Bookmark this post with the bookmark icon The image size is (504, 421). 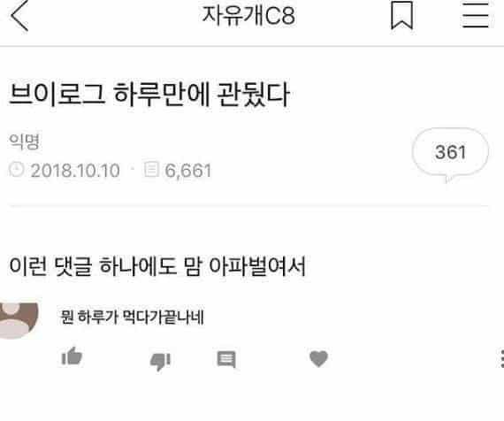(401, 15)
